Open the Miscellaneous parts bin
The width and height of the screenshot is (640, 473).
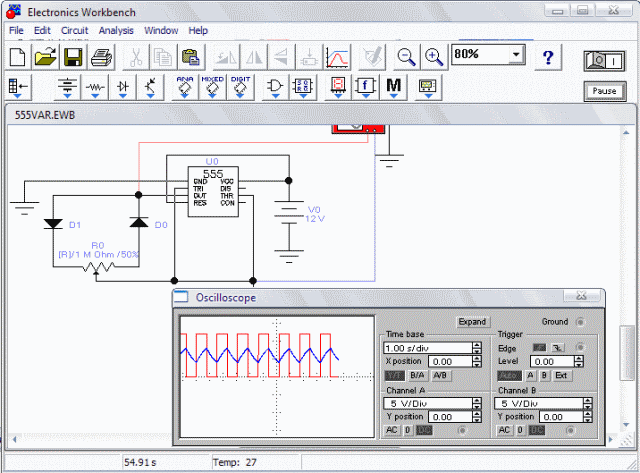(x=393, y=87)
